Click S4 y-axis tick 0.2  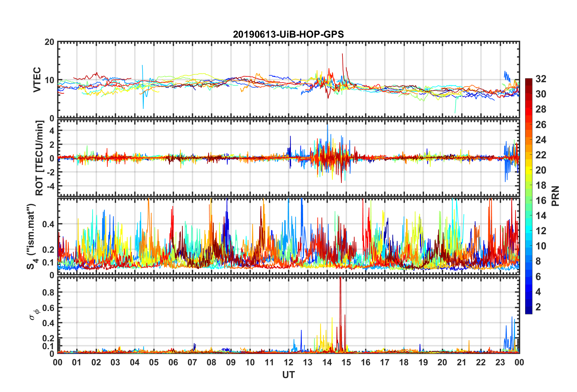coord(49,250)
